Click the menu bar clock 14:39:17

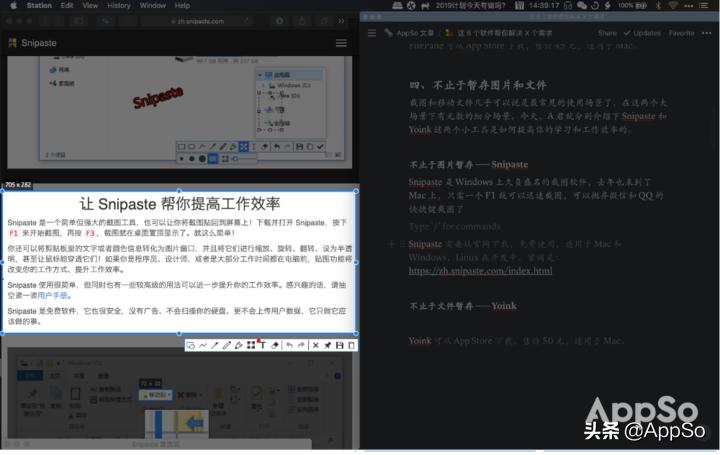[x=544, y=6]
